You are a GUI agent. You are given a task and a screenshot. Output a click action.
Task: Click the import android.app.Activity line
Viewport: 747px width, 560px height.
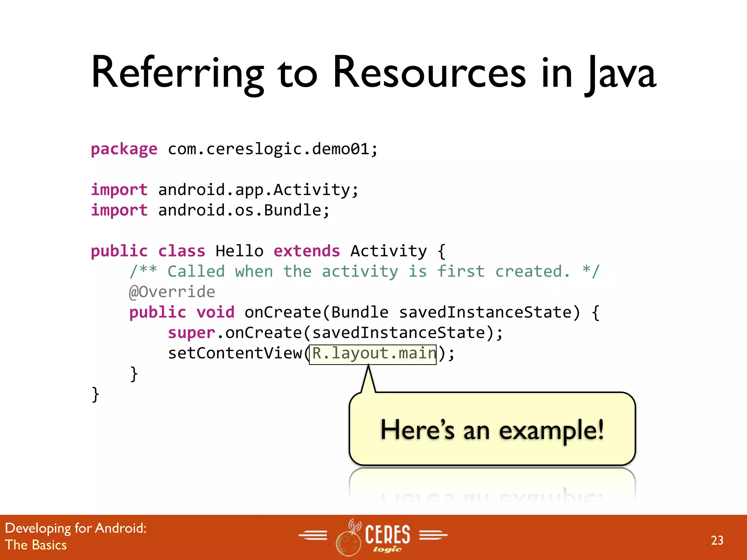point(225,190)
